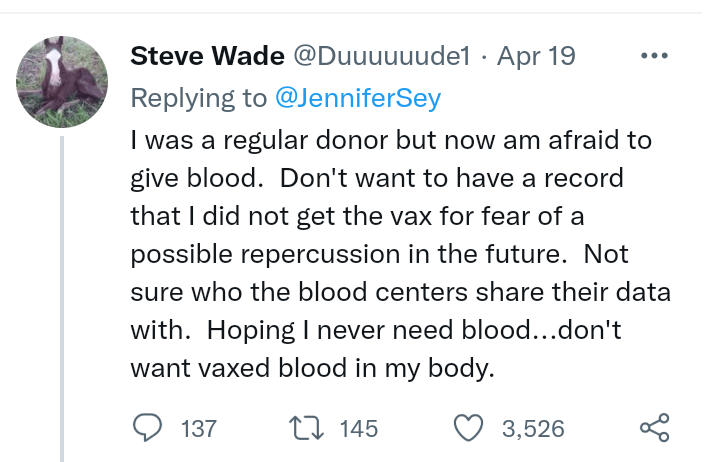Click the line starting "give blood."
This screenshot has height=462, width=704.
pos(377,178)
